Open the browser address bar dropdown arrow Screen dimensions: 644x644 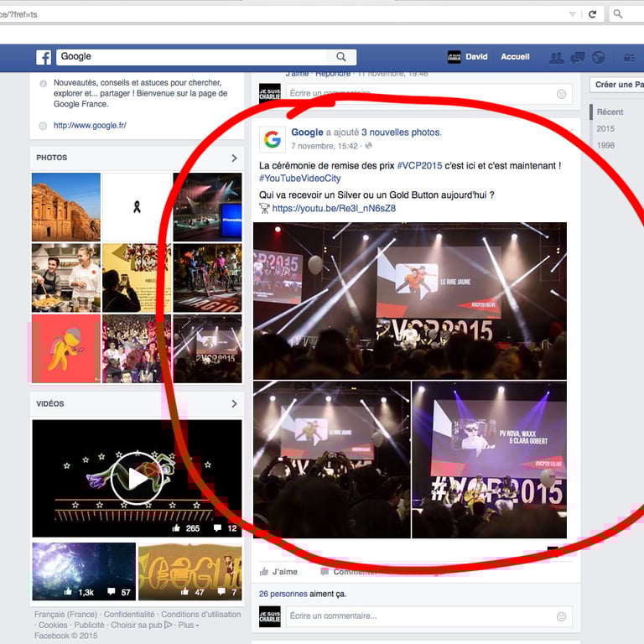pyautogui.click(x=572, y=14)
